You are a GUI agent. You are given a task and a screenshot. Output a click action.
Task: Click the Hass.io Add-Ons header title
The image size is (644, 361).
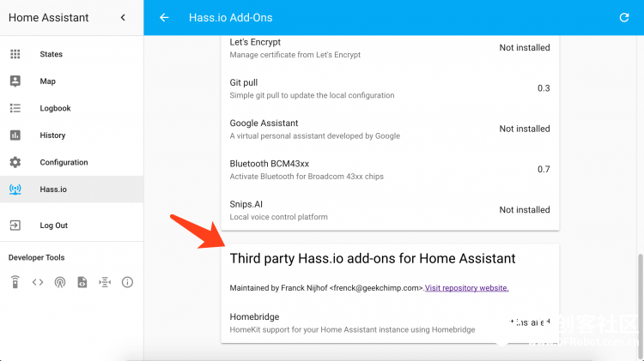[230, 18]
